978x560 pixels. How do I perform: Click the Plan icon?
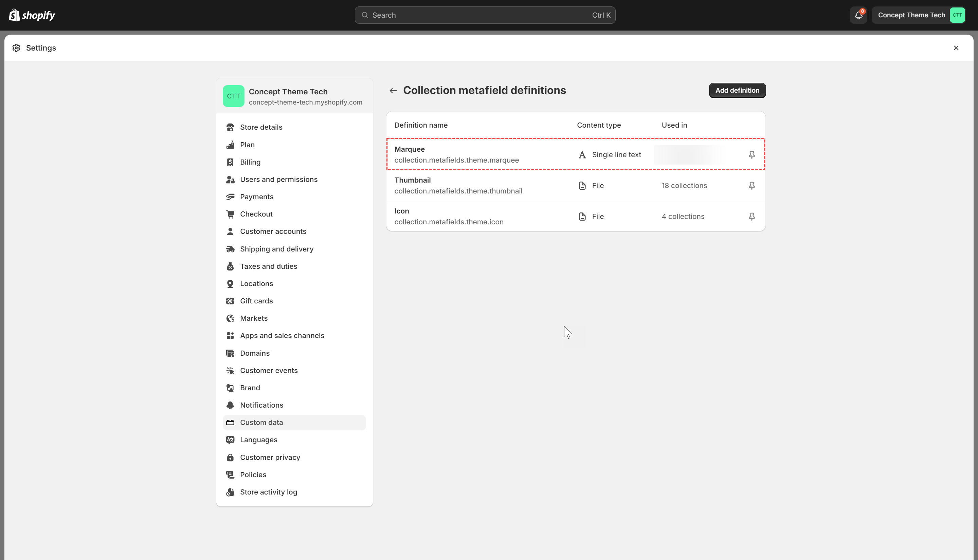pyautogui.click(x=230, y=145)
